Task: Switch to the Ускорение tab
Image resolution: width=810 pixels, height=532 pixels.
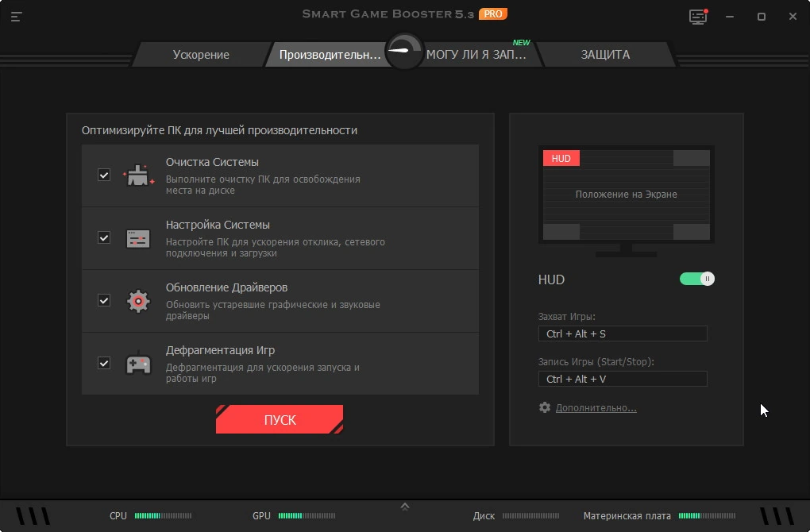Action: 201,55
